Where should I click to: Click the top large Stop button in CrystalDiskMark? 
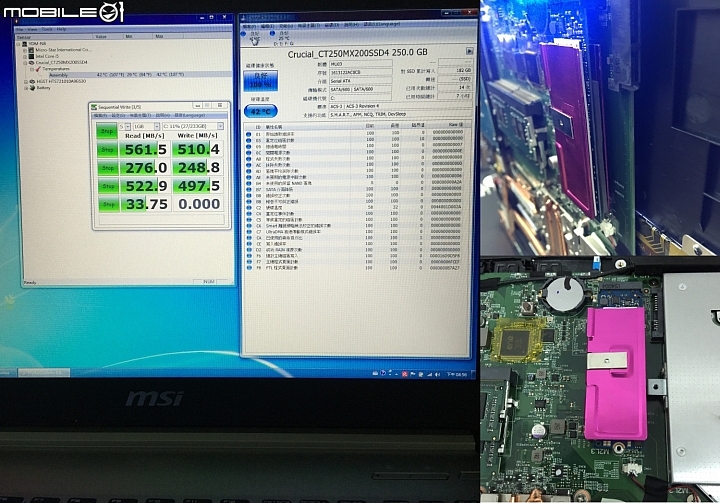click(107, 130)
